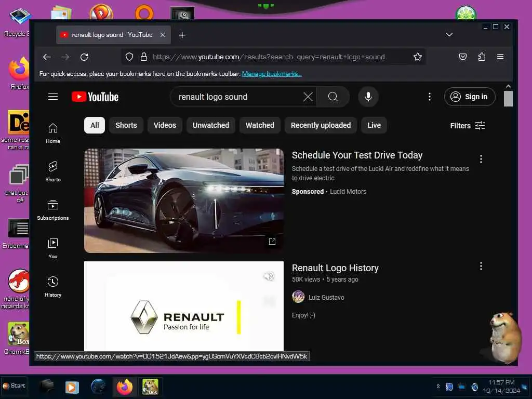Clear the search query with the X
This screenshot has height=399, width=532.
coord(308,97)
